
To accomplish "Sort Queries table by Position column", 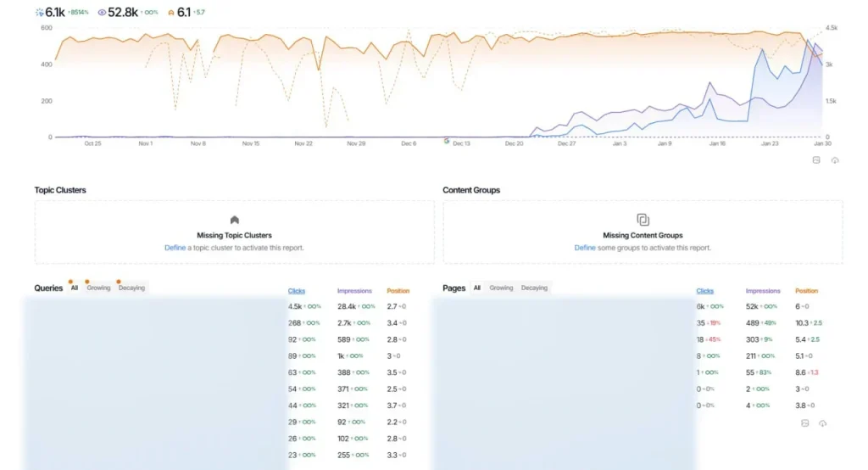I will pyautogui.click(x=398, y=291).
